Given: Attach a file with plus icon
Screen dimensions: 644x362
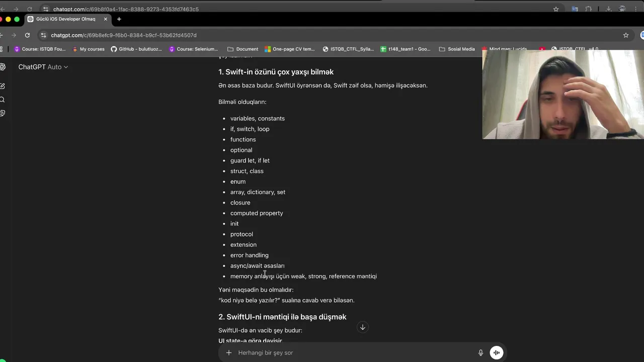Looking at the screenshot, I should (229, 352).
